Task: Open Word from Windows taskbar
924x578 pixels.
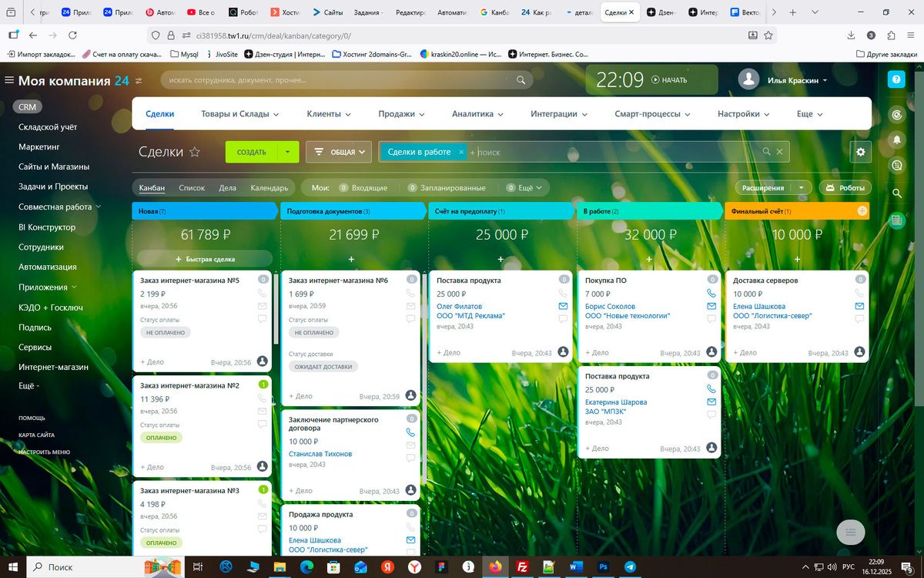Action: 575,566
